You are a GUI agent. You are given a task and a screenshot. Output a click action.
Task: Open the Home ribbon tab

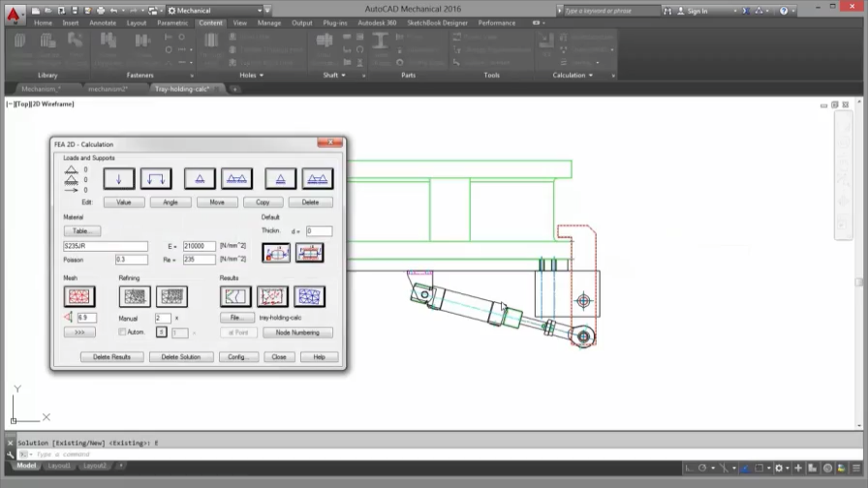[43, 23]
